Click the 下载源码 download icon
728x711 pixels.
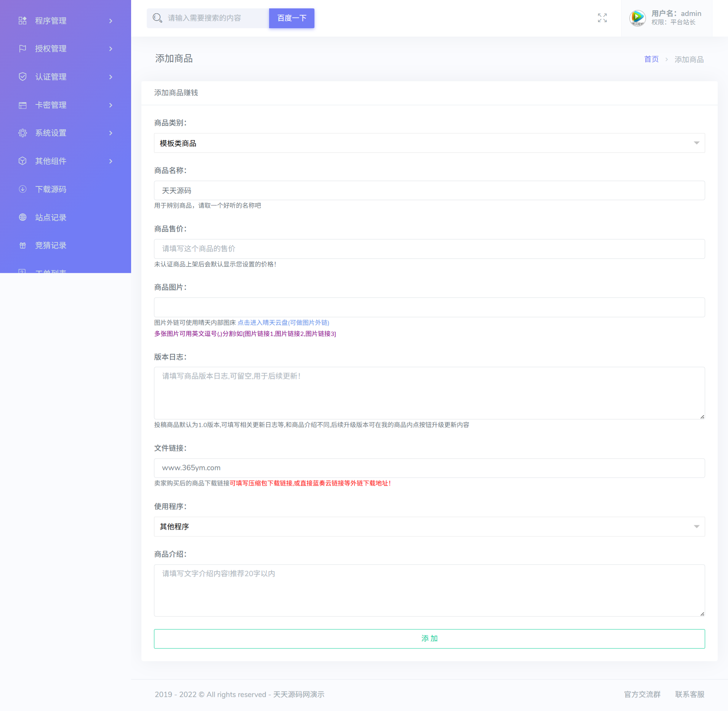[x=22, y=189]
